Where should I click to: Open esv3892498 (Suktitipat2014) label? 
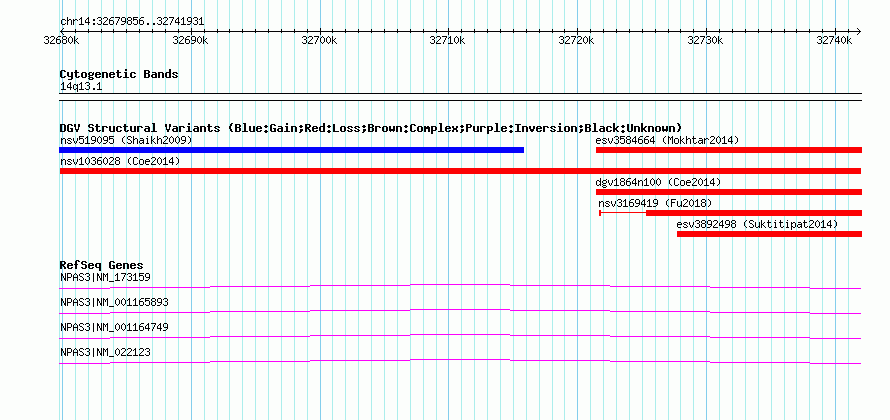pyautogui.click(x=757, y=224)
